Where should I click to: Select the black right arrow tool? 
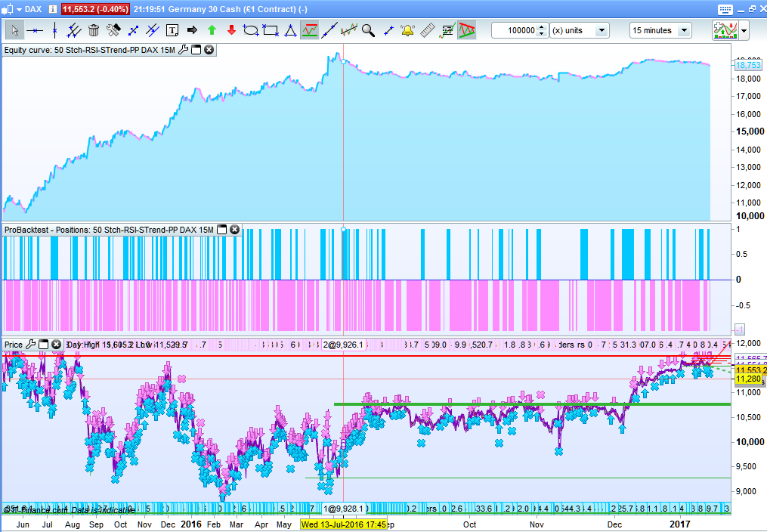pos(192,30)
